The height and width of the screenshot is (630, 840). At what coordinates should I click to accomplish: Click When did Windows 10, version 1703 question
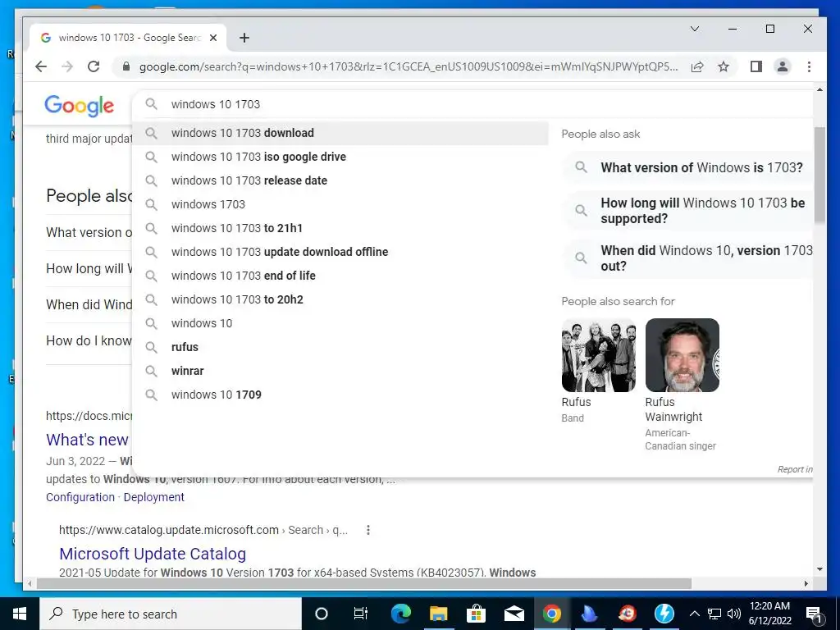[x=690, y=258]
